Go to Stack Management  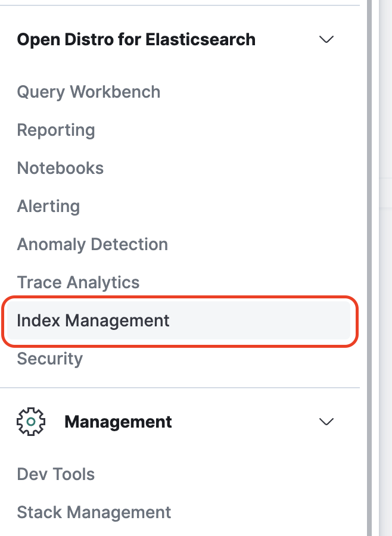point(94,513)
